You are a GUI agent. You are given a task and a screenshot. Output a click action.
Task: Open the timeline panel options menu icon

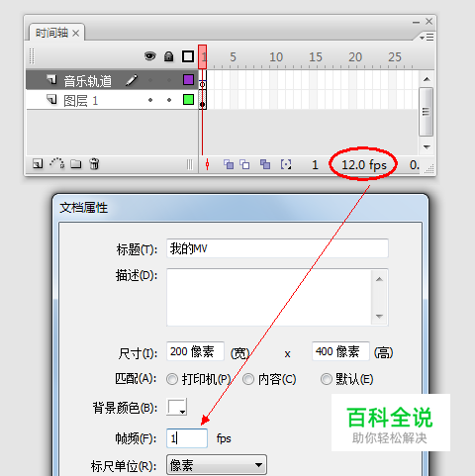coord(427,38)
